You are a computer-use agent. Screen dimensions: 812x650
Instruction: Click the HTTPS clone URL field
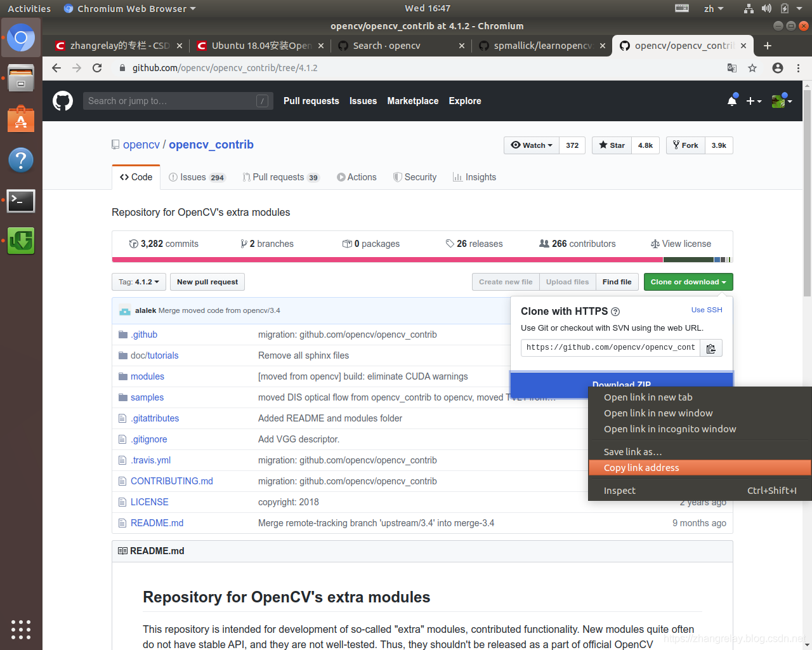pyautogui.click(x=610, y=348)
